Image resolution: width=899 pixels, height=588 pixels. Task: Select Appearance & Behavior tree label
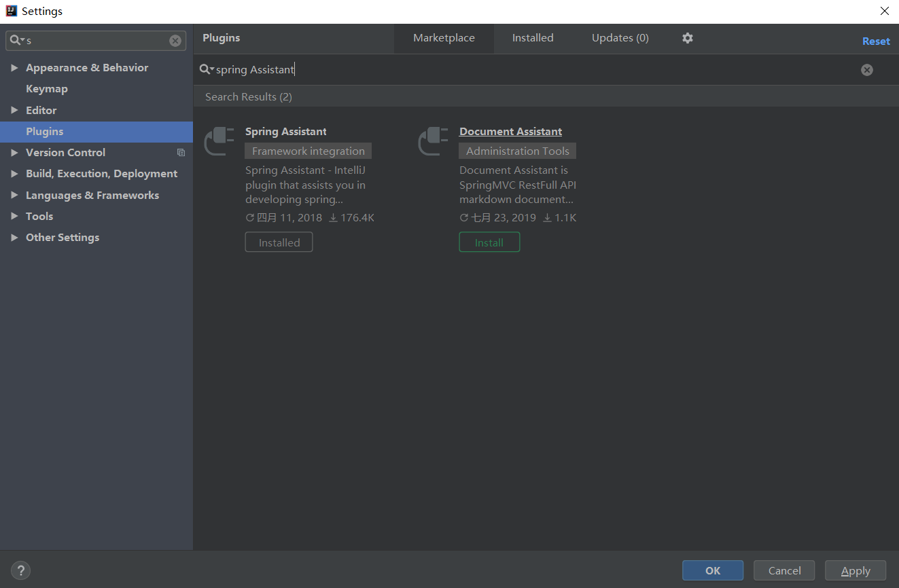point(87,68)
